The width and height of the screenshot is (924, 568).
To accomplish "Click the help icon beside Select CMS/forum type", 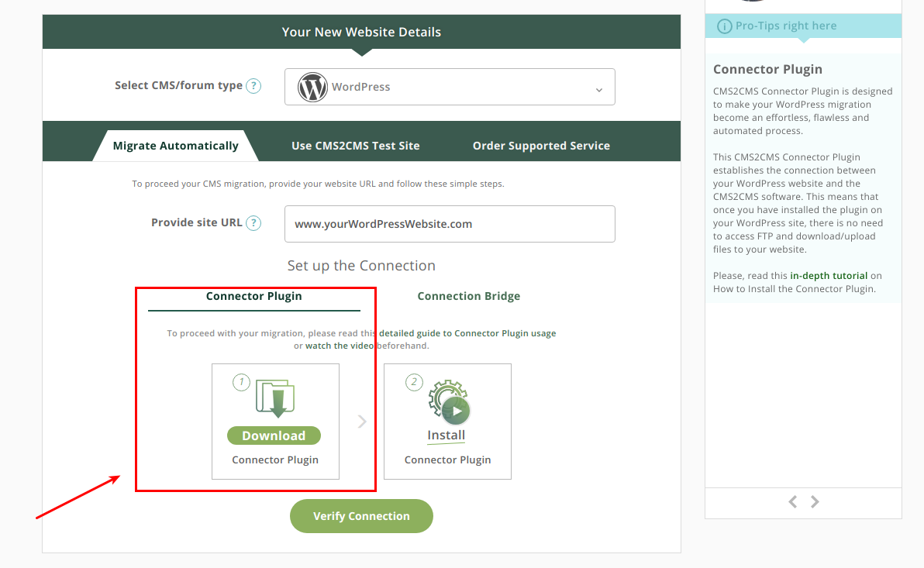I will click(x=253, y=86).
